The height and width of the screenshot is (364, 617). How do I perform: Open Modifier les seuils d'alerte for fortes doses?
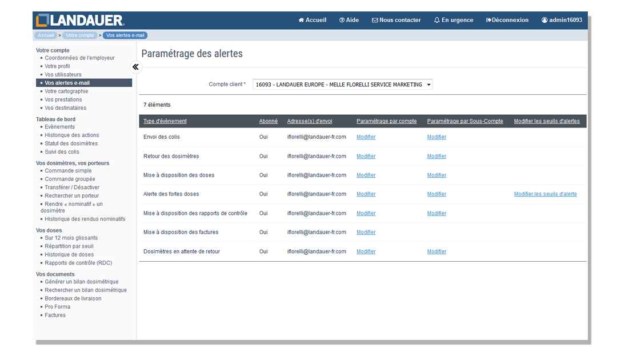545,194
